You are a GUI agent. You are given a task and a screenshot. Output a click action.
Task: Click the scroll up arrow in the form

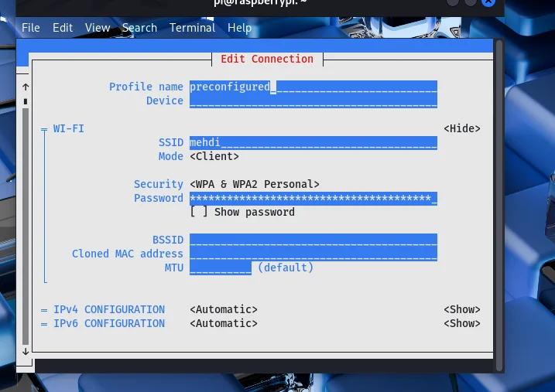pos(26,87)
